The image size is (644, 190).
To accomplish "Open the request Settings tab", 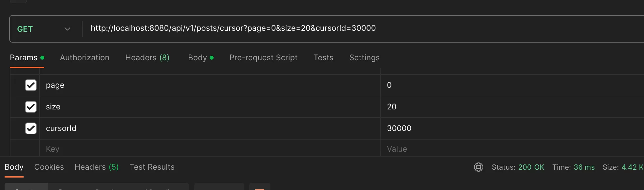I will (x=364, y=58).
